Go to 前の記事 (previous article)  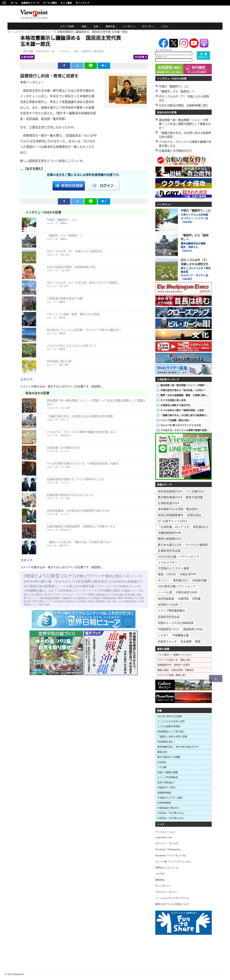coord(27,57)
